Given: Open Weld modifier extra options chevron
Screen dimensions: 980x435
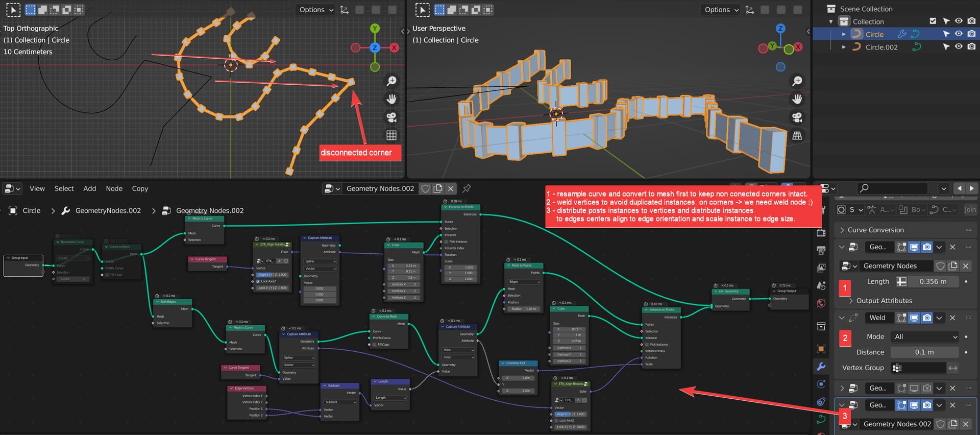Looking at the screenshot, I should point(940,318).
